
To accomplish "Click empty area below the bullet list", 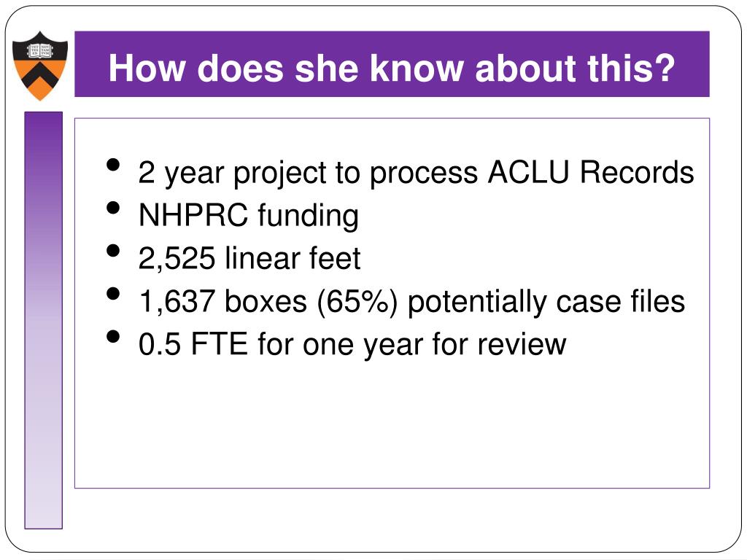I will pyautogui.click(x=392, y=424).
